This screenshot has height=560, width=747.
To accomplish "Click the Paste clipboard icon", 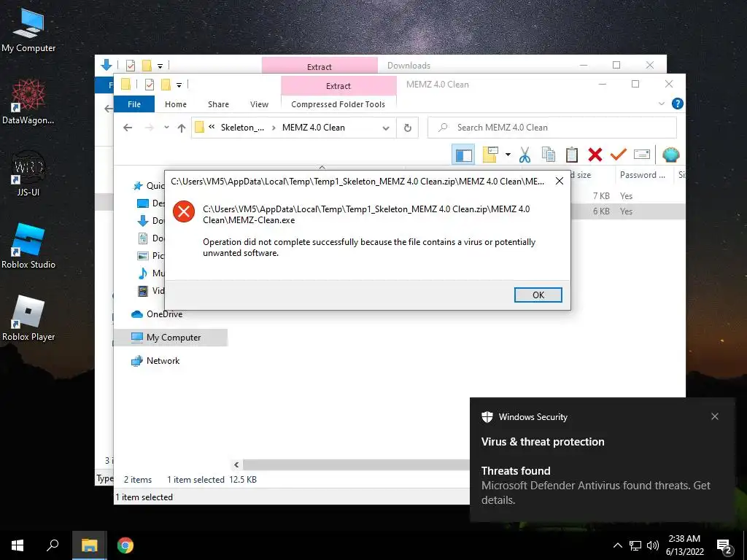I will [572, 155].
